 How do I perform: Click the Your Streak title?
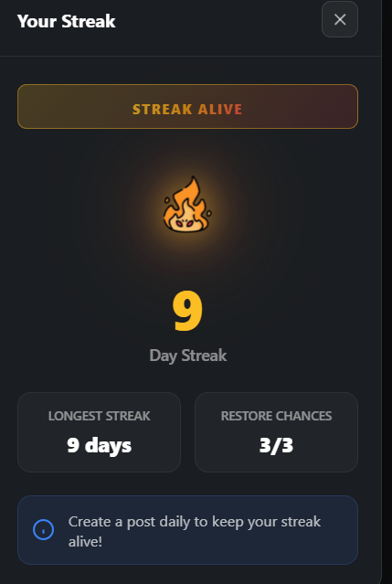coord(67,21)
